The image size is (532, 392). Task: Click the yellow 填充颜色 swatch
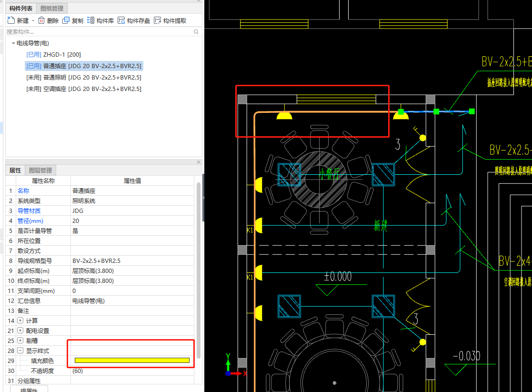click(132, 361)
